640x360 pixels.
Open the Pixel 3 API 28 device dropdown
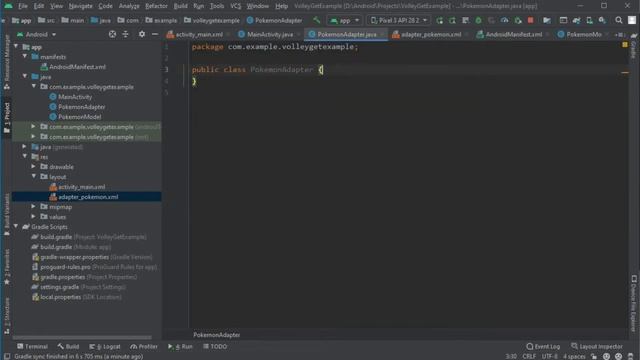coord(399,20)
